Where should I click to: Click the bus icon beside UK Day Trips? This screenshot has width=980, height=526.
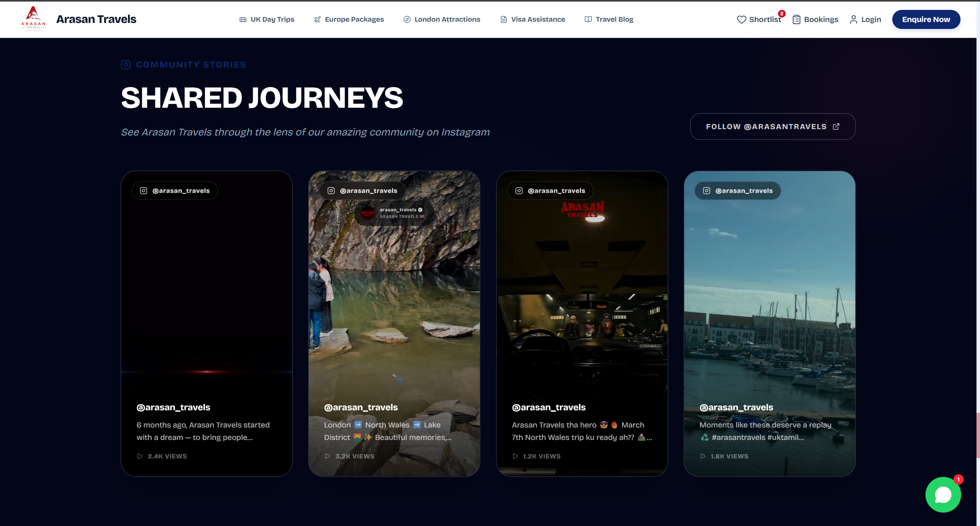click(x=243, y=19)
